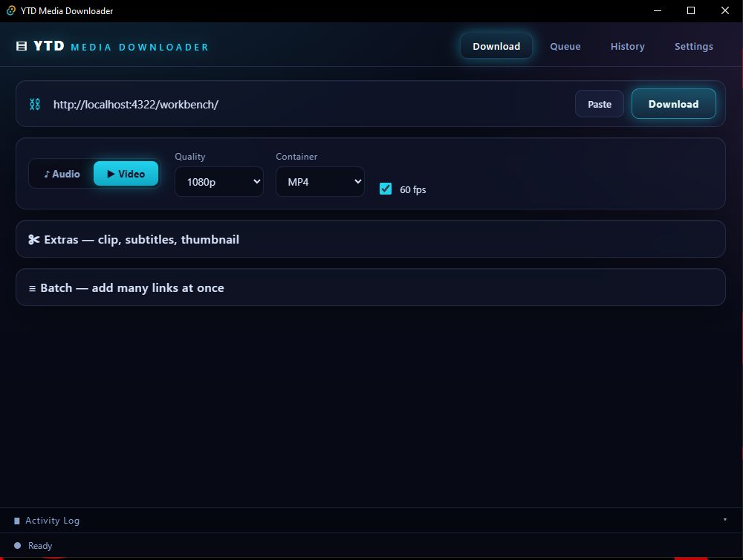Toggle the 60 fps checkbox
This screenshot has width=743, height=560.
pos(386,189)
